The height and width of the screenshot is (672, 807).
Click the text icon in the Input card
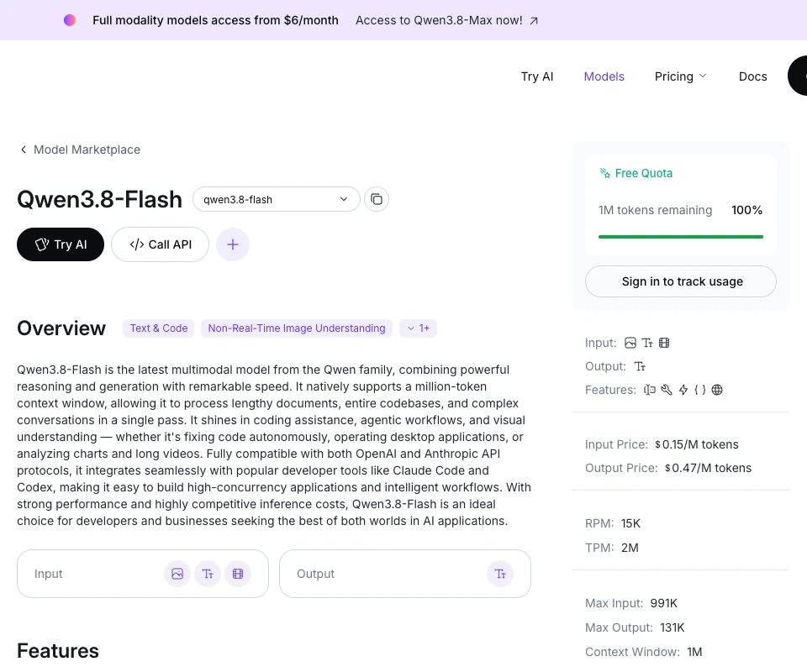pyautogui.click(x=208, y=574)
